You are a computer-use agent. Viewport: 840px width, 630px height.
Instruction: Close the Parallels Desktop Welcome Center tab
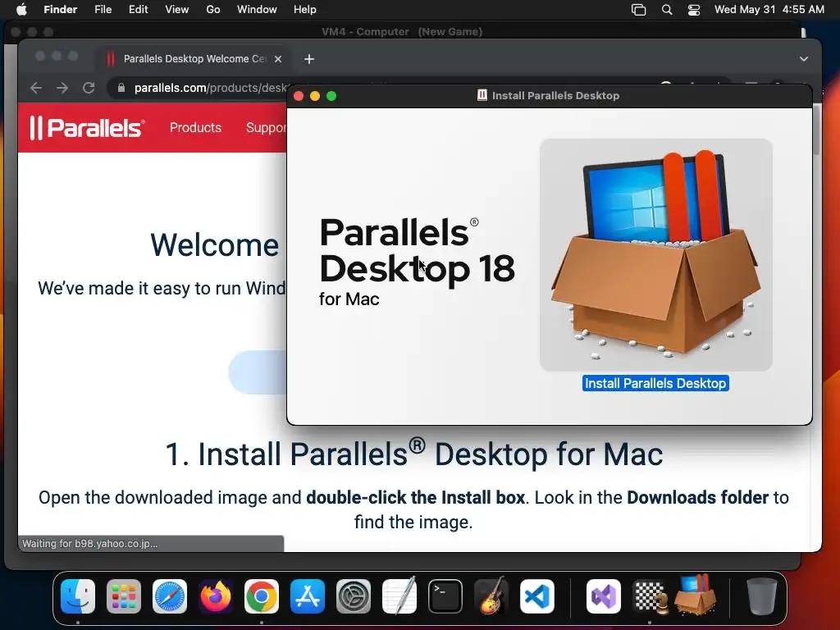pos(278,59)
